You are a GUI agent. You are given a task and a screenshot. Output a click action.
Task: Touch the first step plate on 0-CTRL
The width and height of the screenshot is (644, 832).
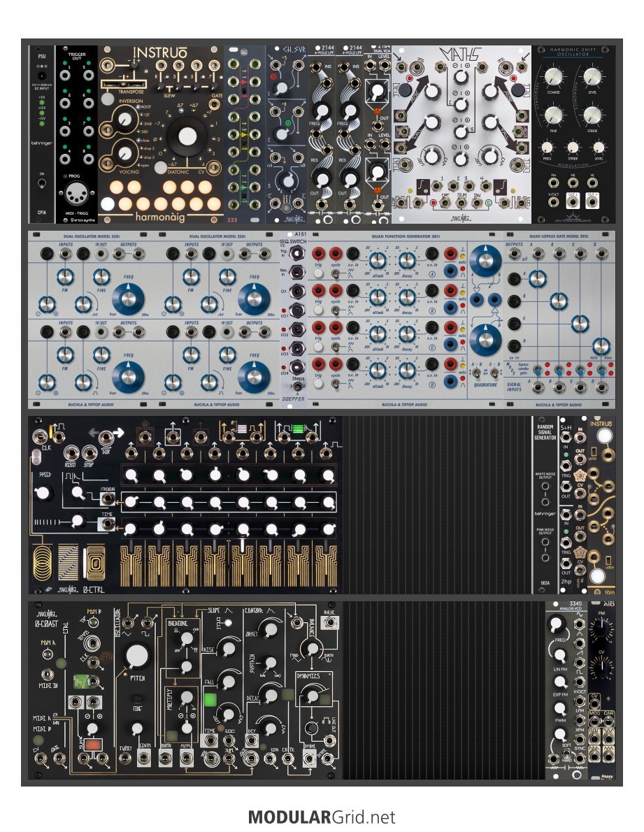pyautogui.click(x=131, y=565)
